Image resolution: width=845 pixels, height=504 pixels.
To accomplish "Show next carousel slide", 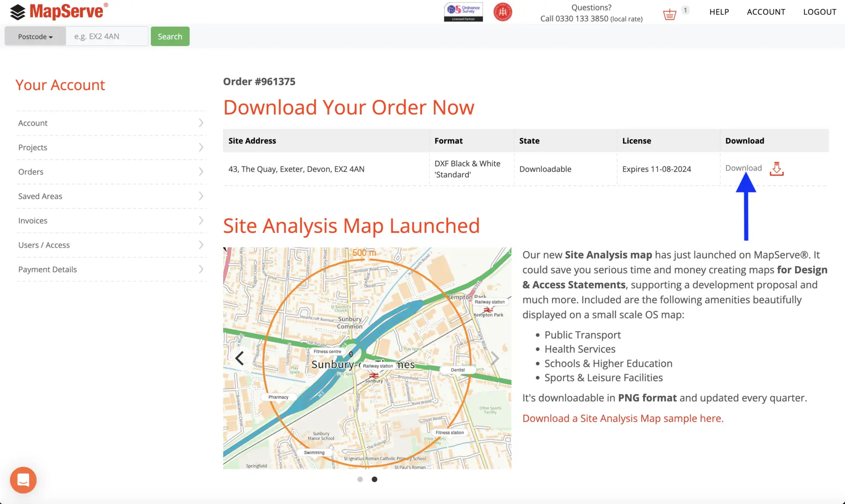I will tap(495, 358).
